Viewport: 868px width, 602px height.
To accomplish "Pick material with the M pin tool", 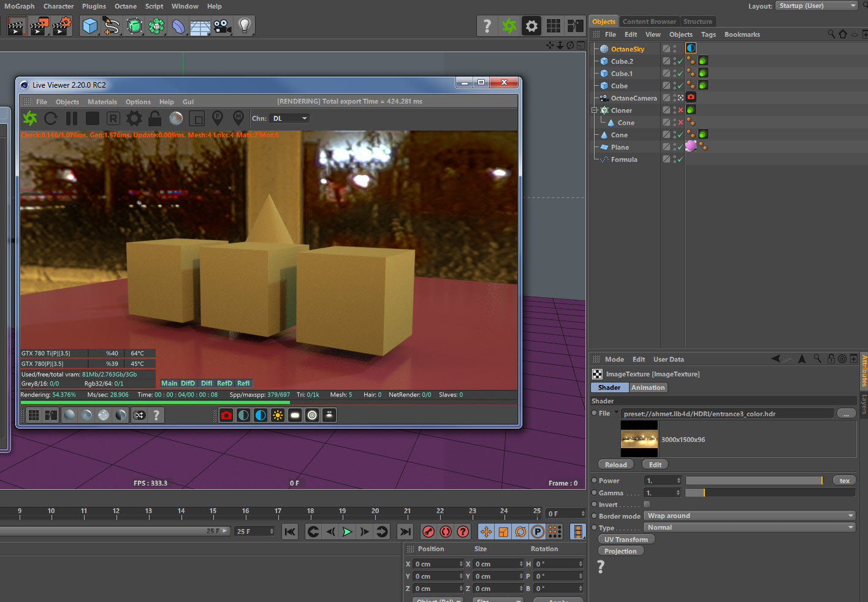I will 238,118.
